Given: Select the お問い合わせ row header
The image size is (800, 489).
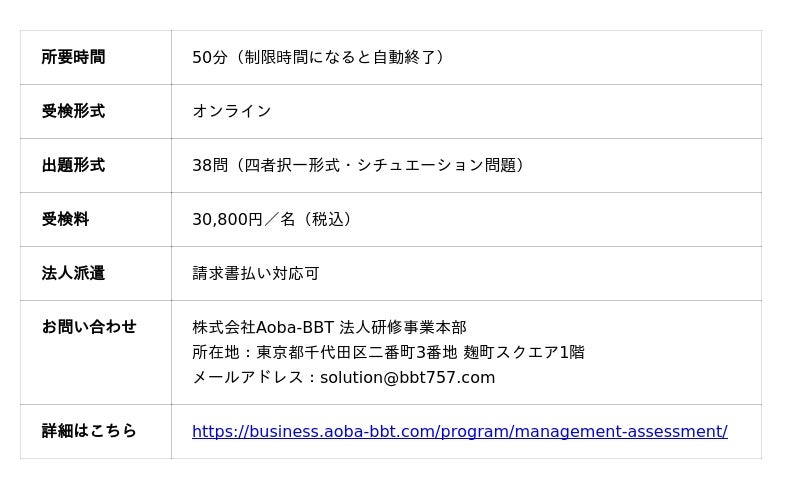Looking at the screenshot, I should pyautogui.click(x=89, y=326).
